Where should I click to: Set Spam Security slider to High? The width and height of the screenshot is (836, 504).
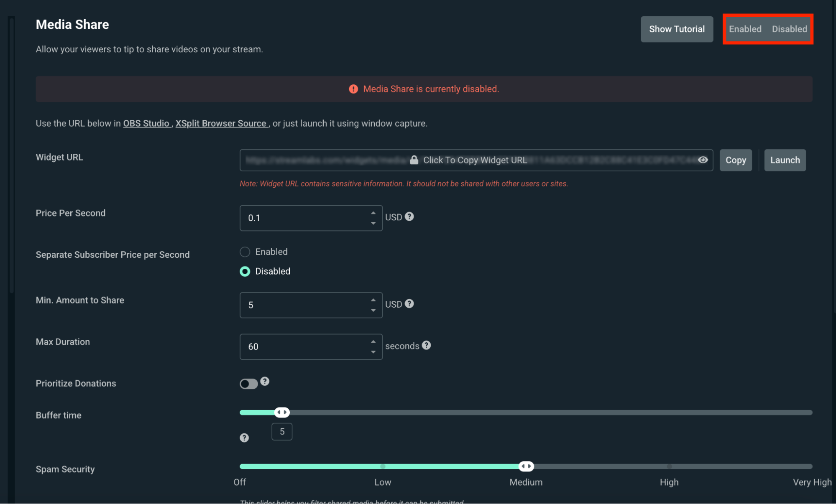click(x=669, y=466)
